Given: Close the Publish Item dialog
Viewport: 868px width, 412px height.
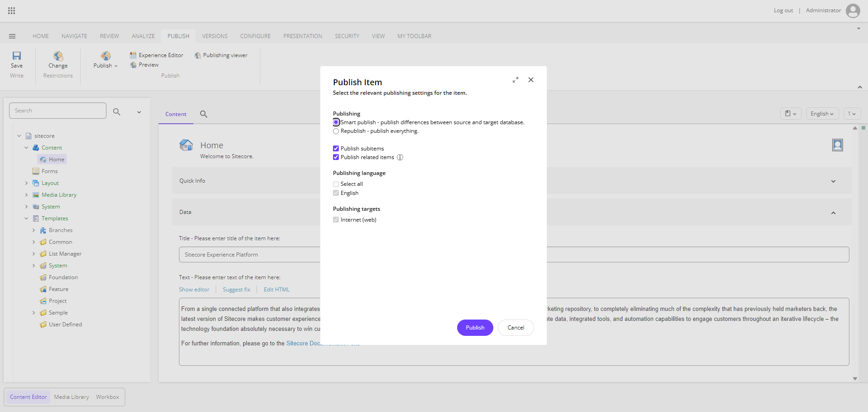Looking at the screenshot, I should click(531, 80).
